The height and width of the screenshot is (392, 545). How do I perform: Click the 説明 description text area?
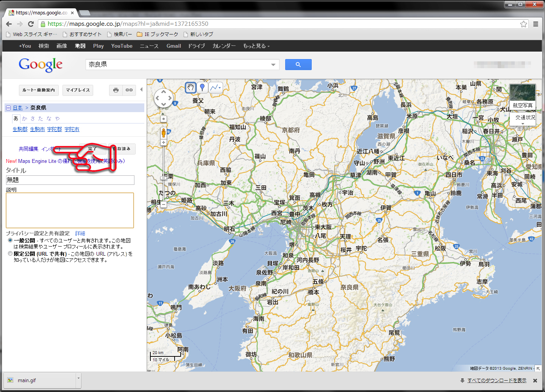pos(70,210)
